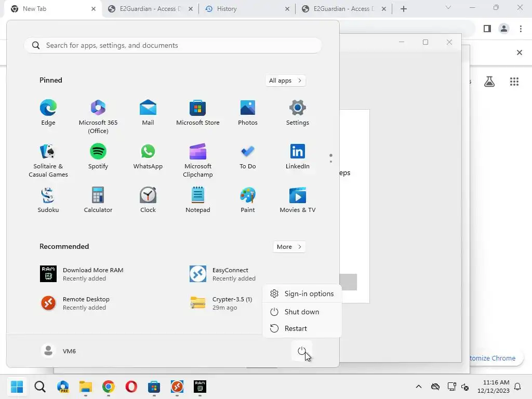Choose Shut down from power menu
Image resolution: width=532 pixels, height=399 pixels.
tap(302, 312)
